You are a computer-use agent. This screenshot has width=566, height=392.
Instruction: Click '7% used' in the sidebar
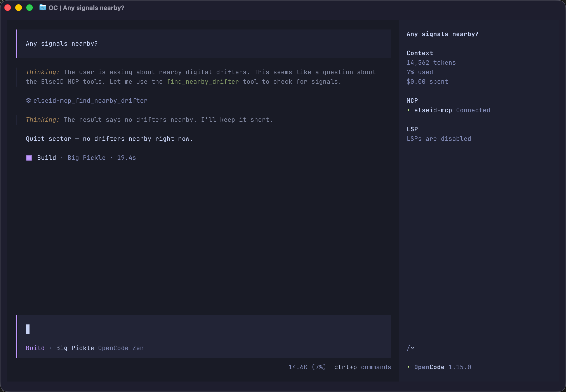(420, 72)
